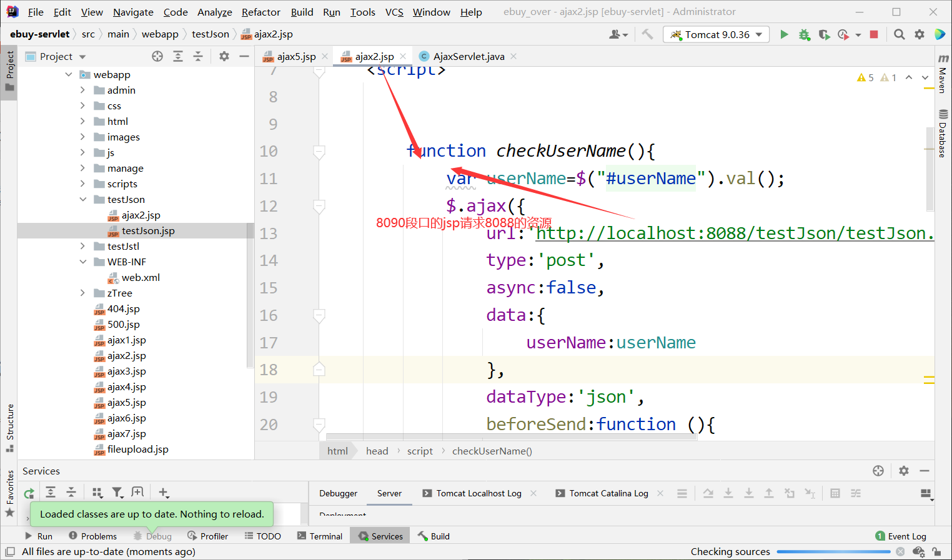Click checkUserName() in the breadcrumb bar

[x=492, y=451]
